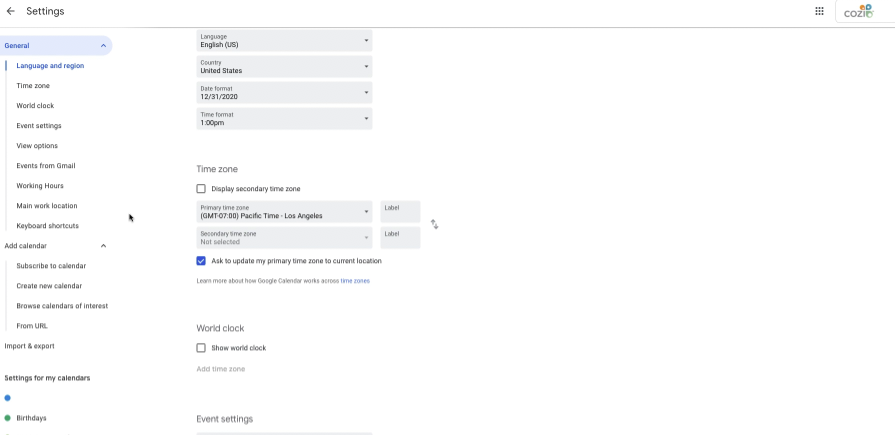Click the primary time zone Label field
Viewport: 895px width, 435px height.
click(401, 212)
